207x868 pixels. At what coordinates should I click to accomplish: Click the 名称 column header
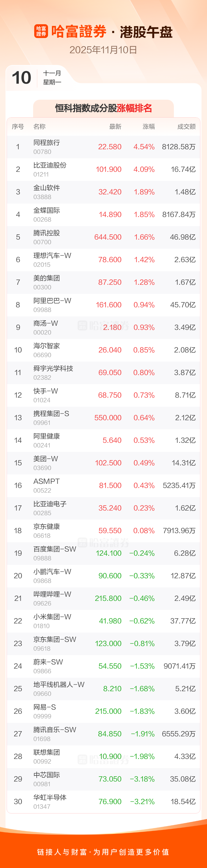39,127
